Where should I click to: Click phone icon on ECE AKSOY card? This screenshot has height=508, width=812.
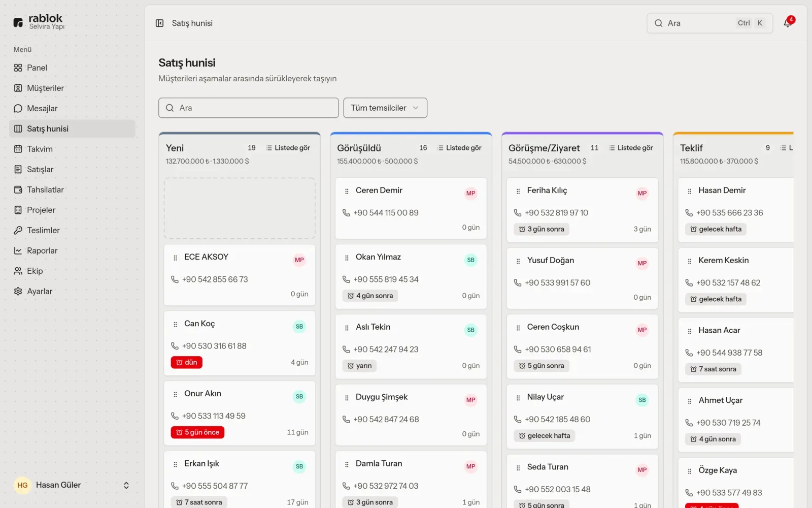pyautogui.click(x=175, y=279)
